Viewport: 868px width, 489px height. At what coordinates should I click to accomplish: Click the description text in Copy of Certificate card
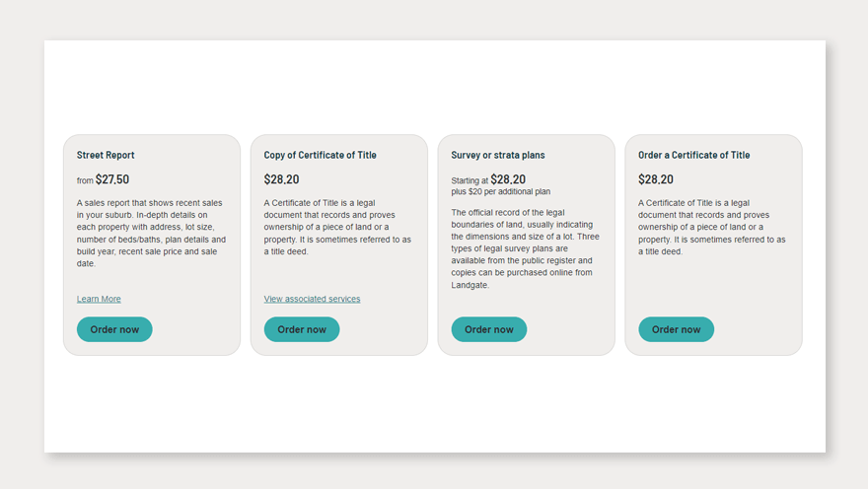tap(337, 227)
